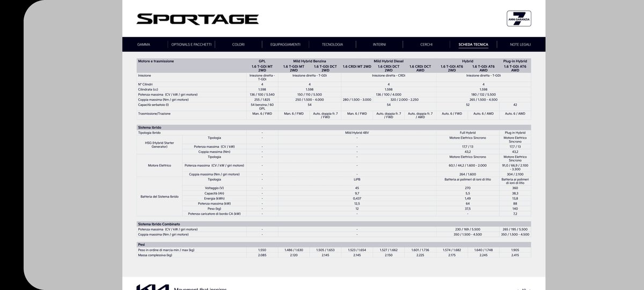
Task: Open the Equipaggiamenti tab
Action: click(x=286, y=45)
